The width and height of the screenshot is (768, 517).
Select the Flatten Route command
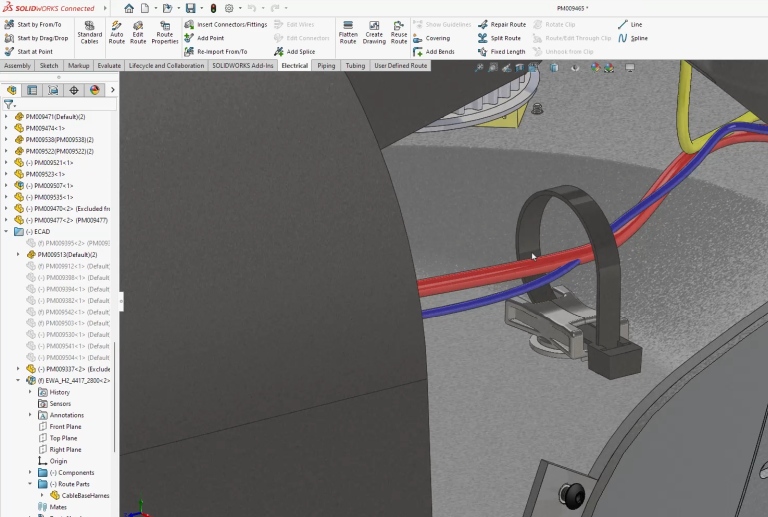348,31
